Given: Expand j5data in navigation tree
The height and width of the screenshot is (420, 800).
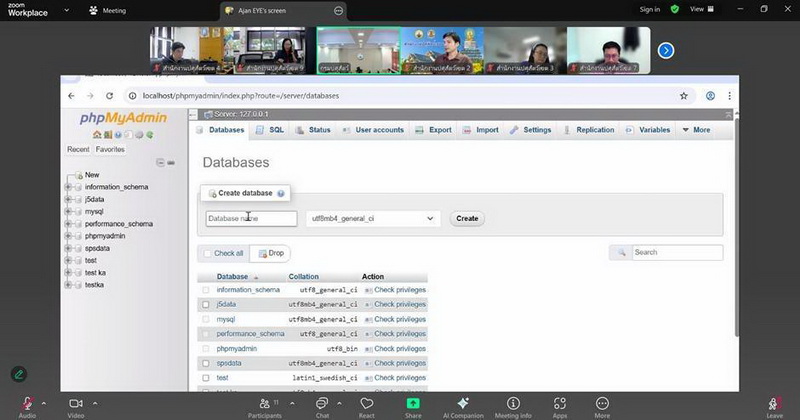Looking at the screenshot, I should [68, 200].
